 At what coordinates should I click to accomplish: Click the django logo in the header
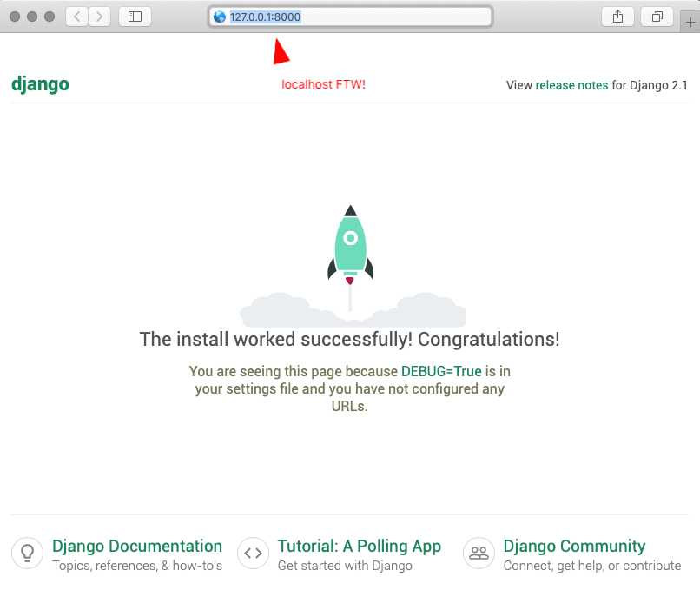point(39,84)
